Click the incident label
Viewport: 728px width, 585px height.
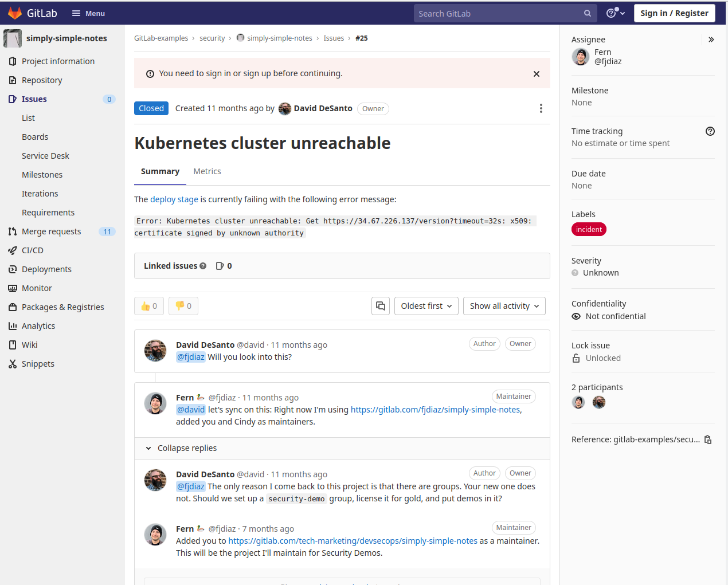tap(589, 230)
